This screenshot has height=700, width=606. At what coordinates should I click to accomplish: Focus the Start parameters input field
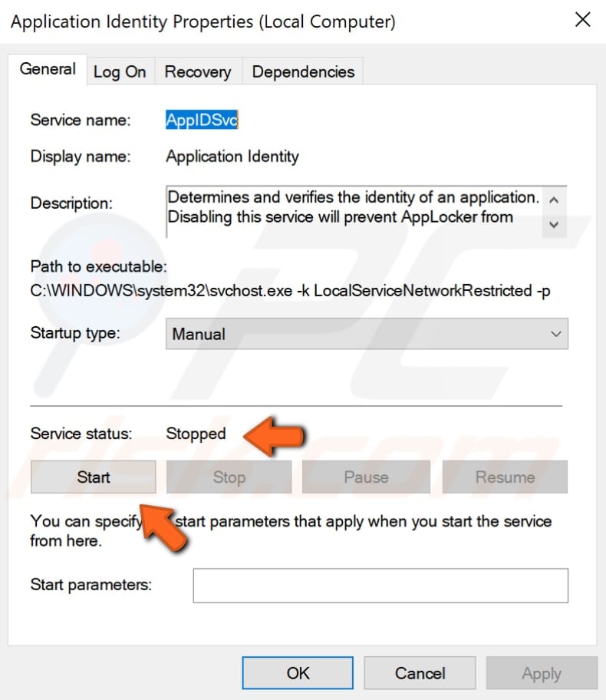(x=379, y=585)
